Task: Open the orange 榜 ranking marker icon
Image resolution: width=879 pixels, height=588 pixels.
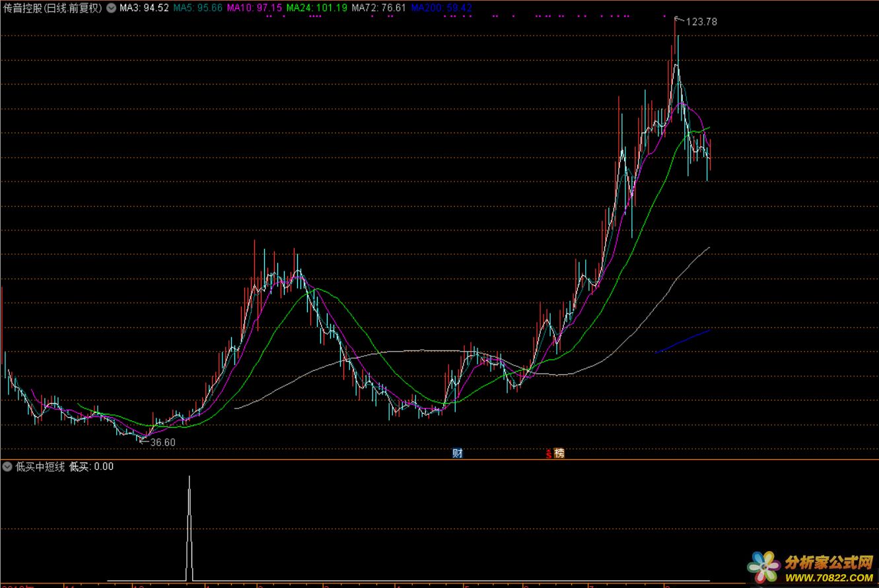Action: coord(559,453)
